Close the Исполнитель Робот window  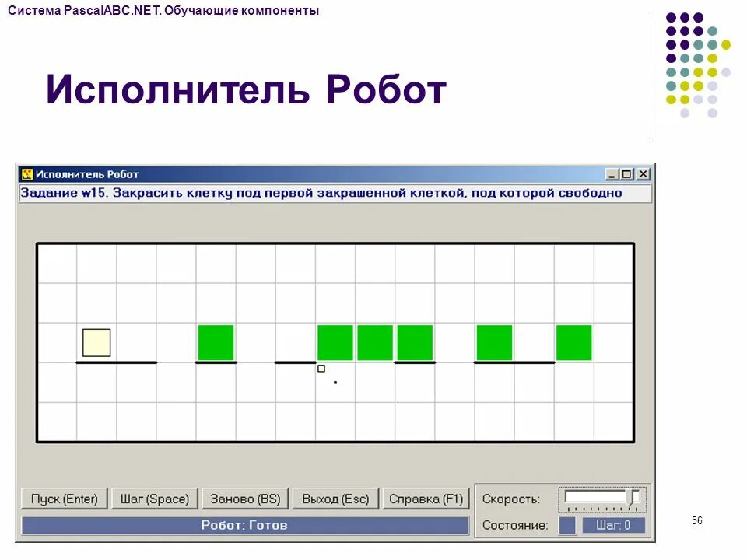click(644, 174)
